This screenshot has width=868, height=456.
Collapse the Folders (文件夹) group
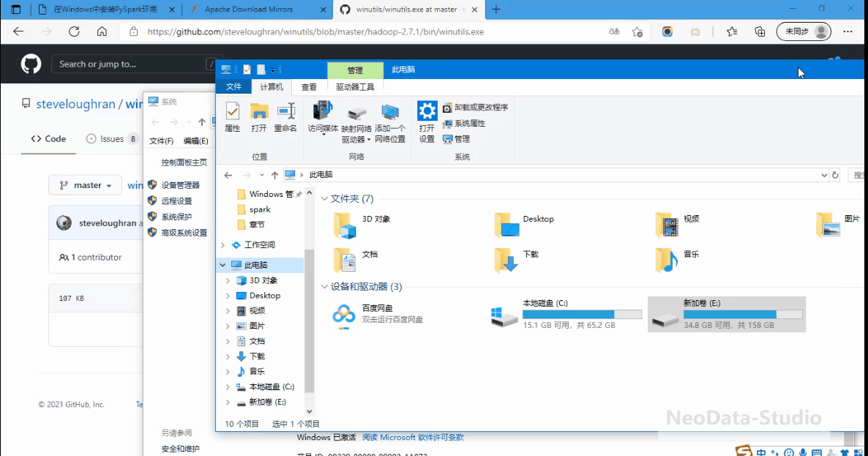pyautogui.click(x=324, y=198)
